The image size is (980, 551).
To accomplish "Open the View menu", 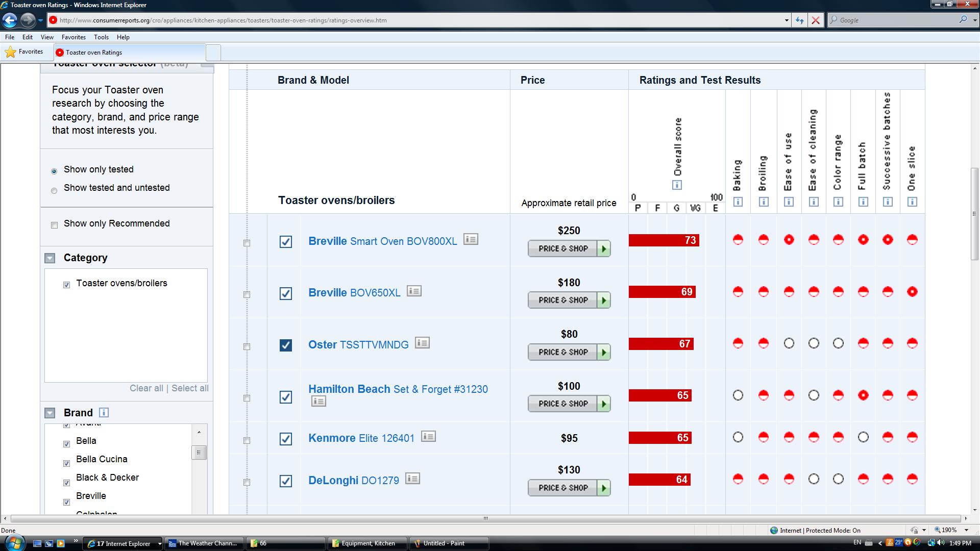I will tap(47, 37).
